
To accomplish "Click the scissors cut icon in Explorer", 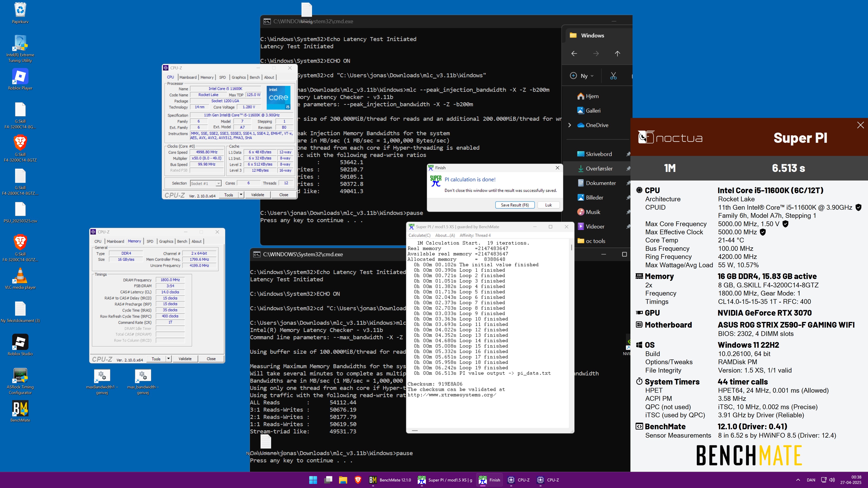I will pos(613,76).
